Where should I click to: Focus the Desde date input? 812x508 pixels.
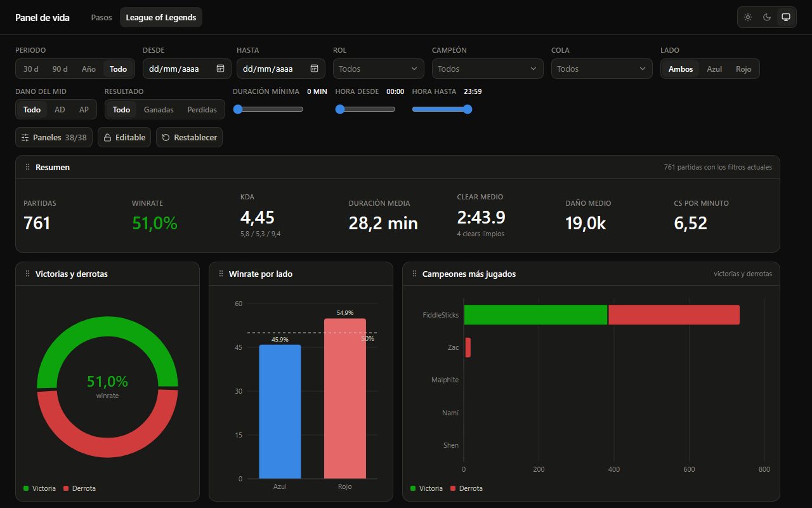(187, 69)
